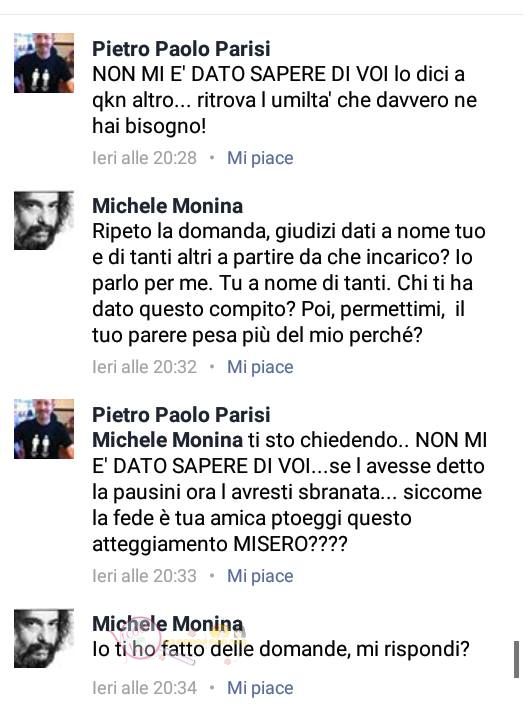The image size is (530, 720).
Task: Like the comment posted at 20:34
Action: 260,688
